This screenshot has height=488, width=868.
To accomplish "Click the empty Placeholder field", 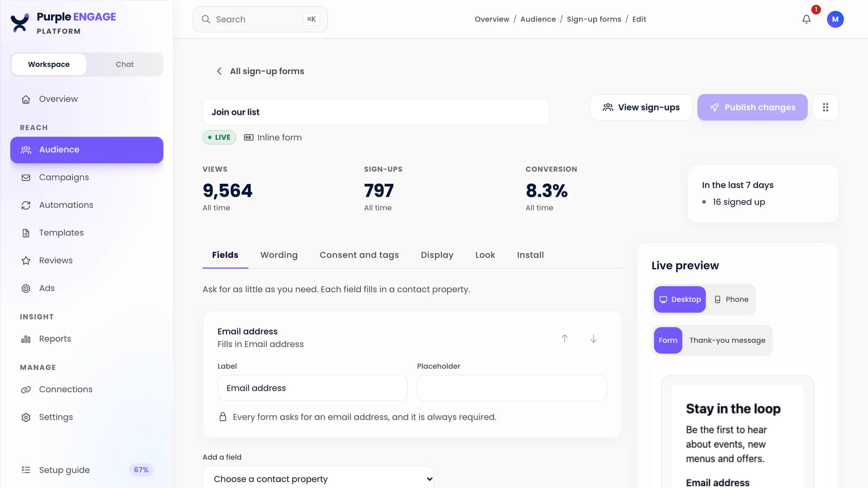I will 512,388.
